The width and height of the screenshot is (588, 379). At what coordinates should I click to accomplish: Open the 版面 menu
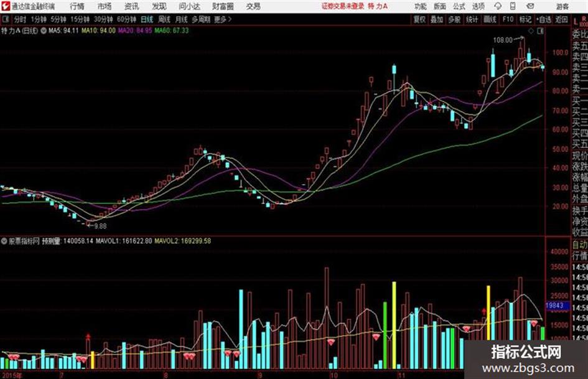click(x=440, y=6)
